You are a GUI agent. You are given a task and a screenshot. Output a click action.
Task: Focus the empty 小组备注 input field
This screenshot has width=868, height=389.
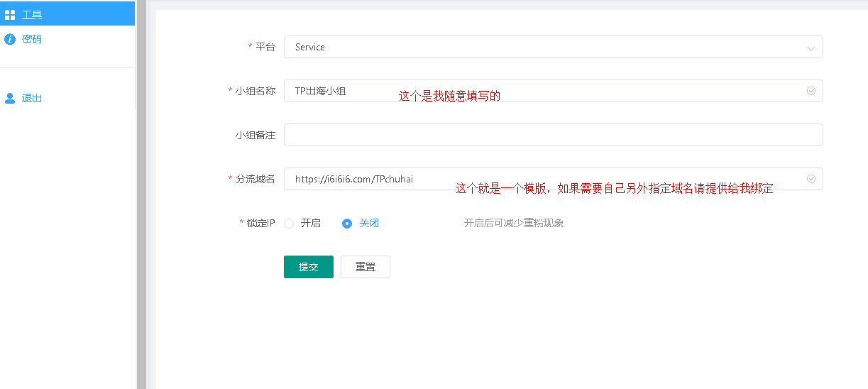[x=553, y=135]
